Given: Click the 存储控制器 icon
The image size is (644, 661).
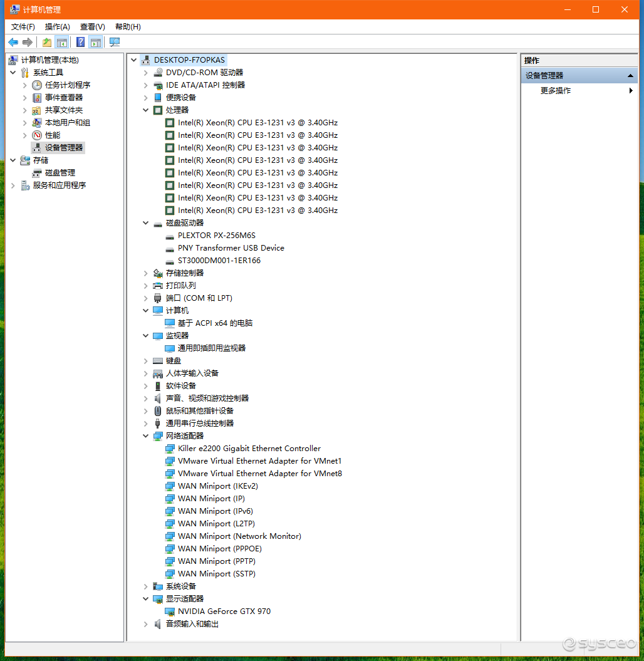Looking at the screenshot, I should click(158, 273).
